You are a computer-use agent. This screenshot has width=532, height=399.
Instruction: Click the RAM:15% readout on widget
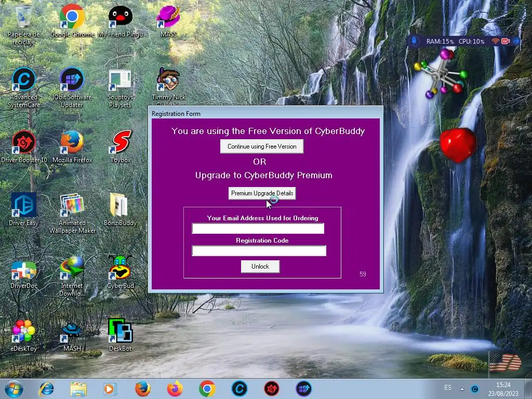coord(440,42)
